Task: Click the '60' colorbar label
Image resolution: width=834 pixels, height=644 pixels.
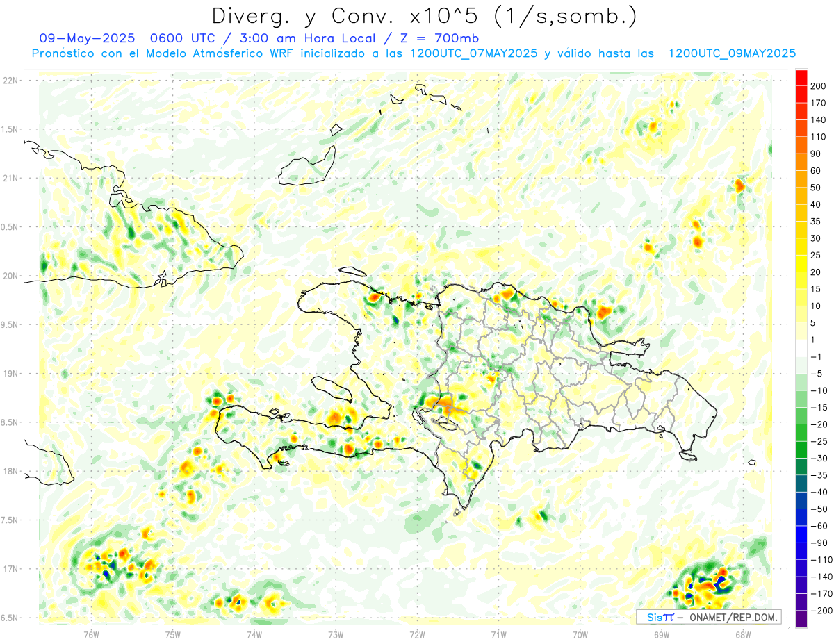Action: tap(816, 170)
